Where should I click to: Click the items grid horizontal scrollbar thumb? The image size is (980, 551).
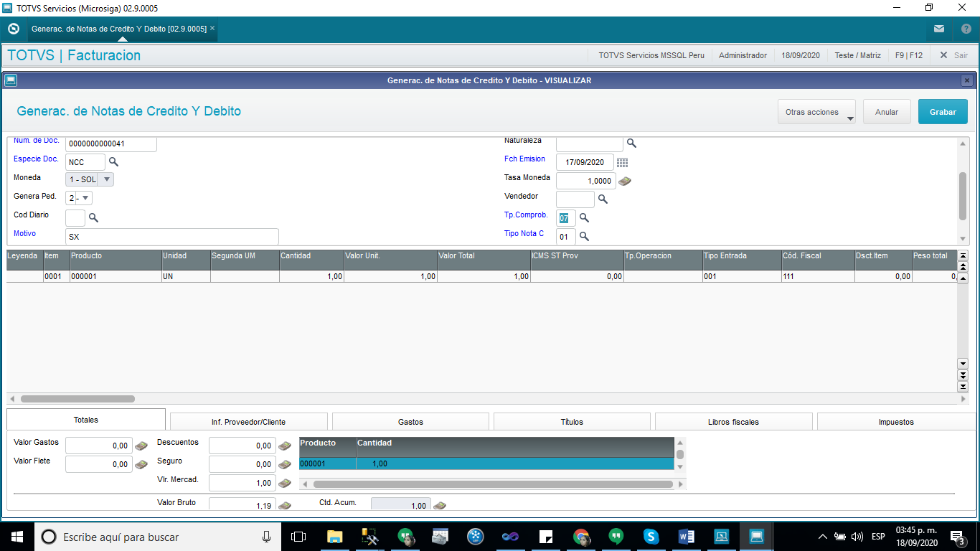click(x=77, y=399)
